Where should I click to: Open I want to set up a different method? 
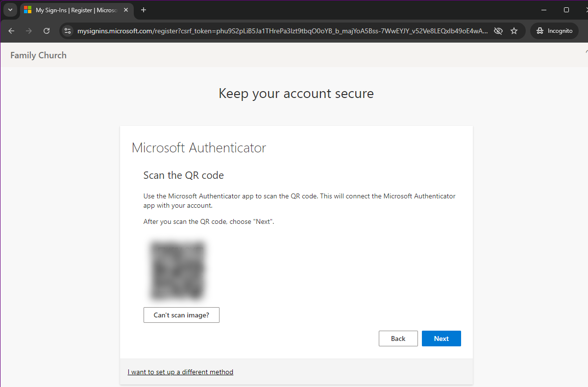click(180, 372)
